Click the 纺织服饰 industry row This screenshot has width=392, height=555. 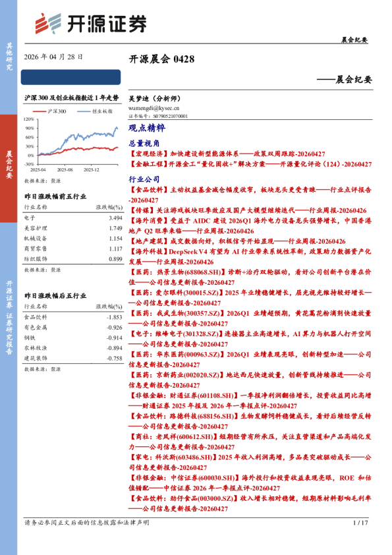(73, 259)
